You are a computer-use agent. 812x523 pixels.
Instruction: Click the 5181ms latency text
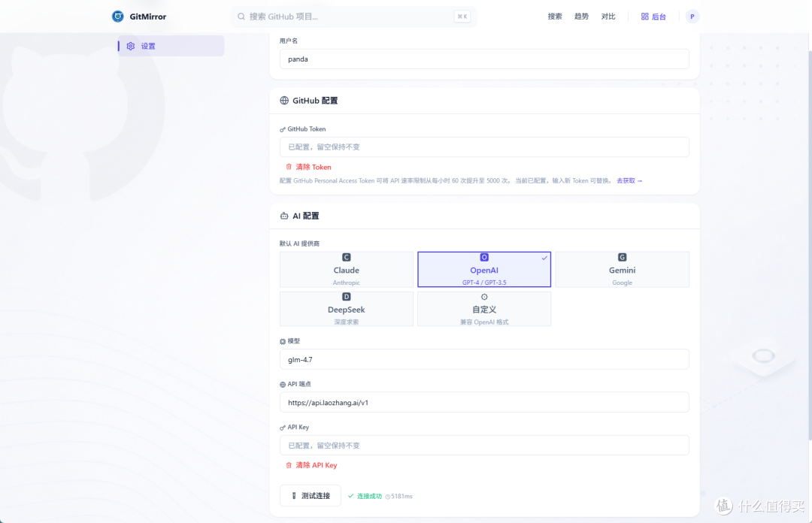click(401, 496)
